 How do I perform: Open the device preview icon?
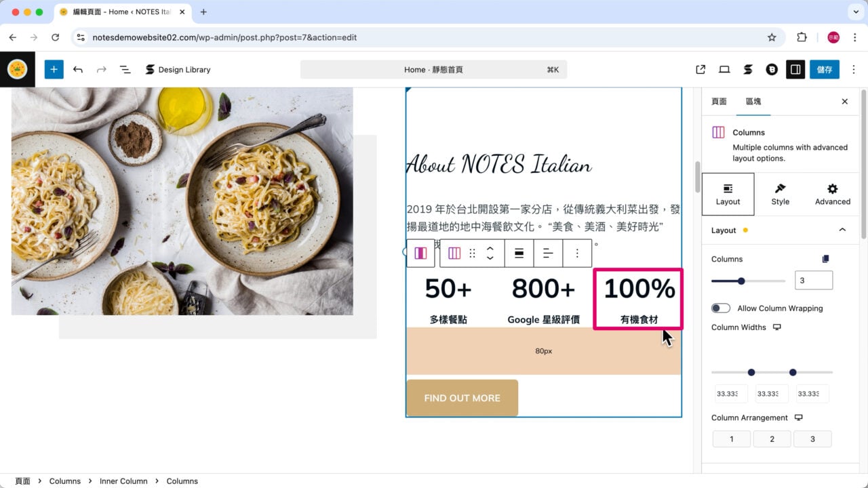tap(724, 69)
